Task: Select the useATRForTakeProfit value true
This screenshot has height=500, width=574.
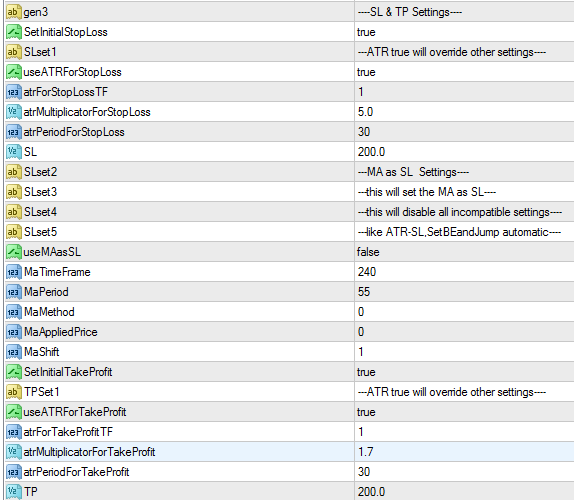Action: 366,412
